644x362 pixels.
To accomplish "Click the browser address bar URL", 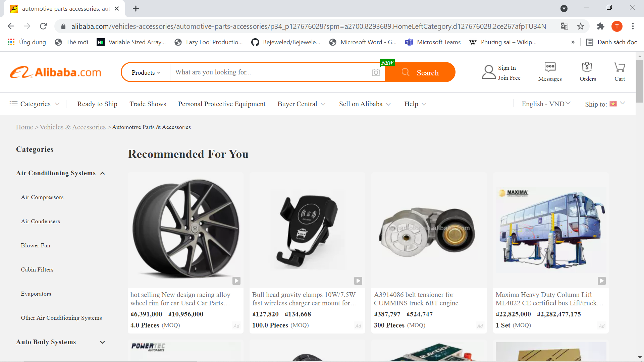I will click(x=309, y=26).
